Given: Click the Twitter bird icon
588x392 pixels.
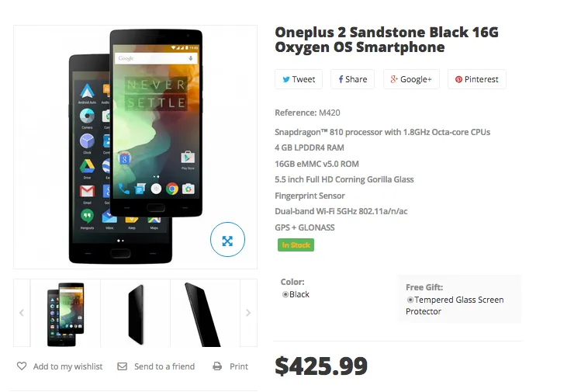Looking at the screenshot, I should (286, 79).
